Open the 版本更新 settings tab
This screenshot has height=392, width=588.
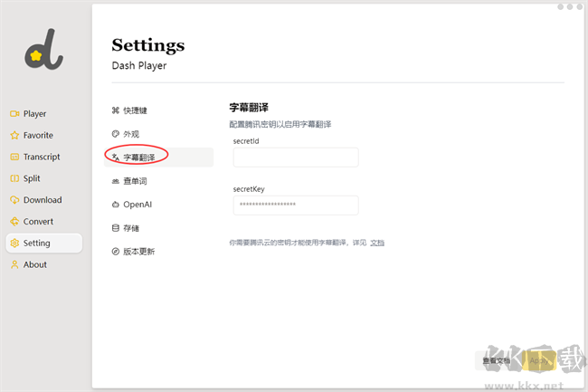(158, 252)
